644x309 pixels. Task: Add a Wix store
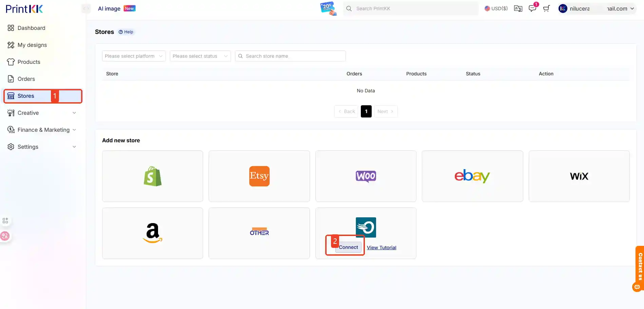579,176
